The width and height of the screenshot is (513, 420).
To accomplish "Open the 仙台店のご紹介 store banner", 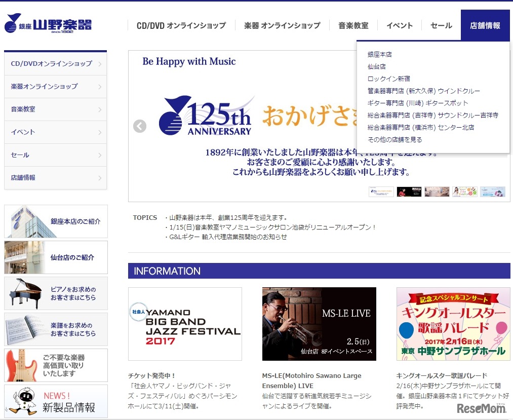I will (x=56, y=257).
